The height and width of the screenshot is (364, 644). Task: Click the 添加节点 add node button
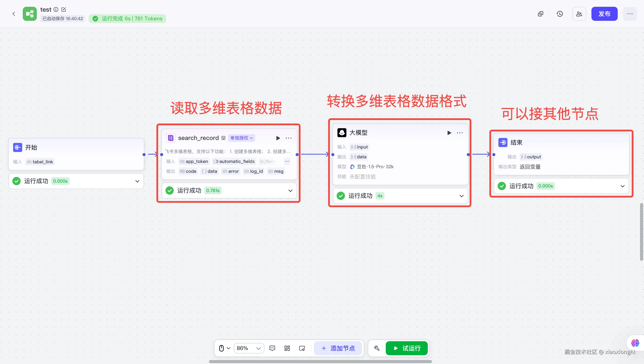(338, 348)
